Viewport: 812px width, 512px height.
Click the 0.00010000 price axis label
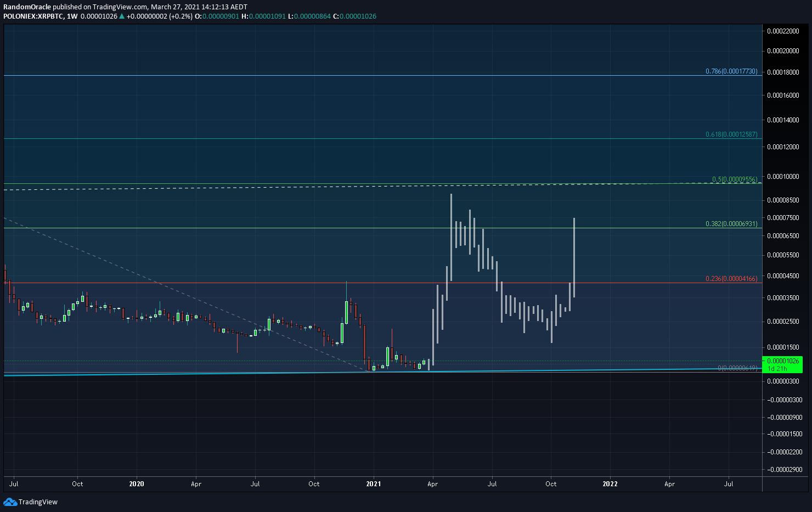783,177
